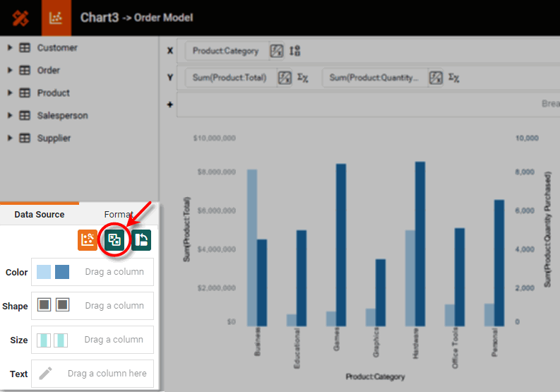Select the Salesperson table icon
Image resolution: width=560 pixels, height=392 pixels.
25,115
